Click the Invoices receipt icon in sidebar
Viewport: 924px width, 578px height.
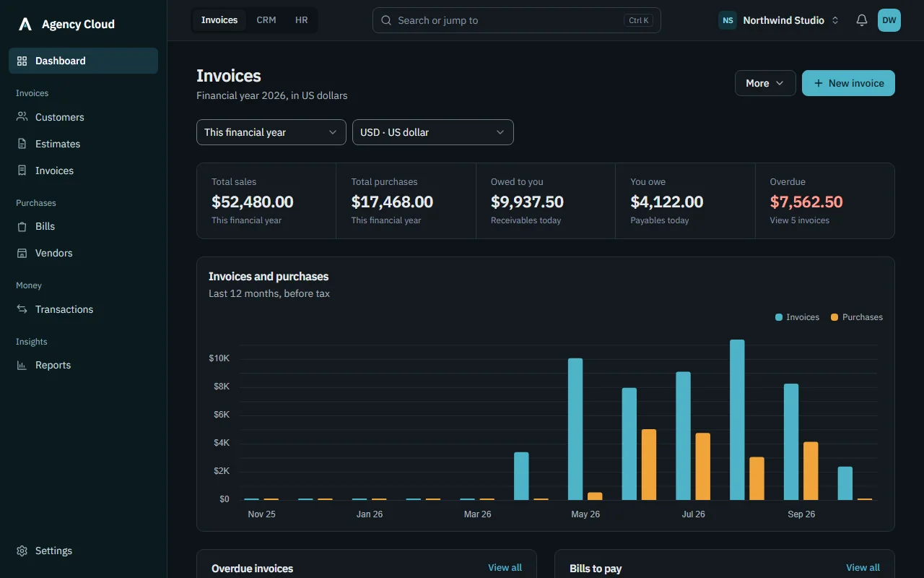[x=22, y=171]
